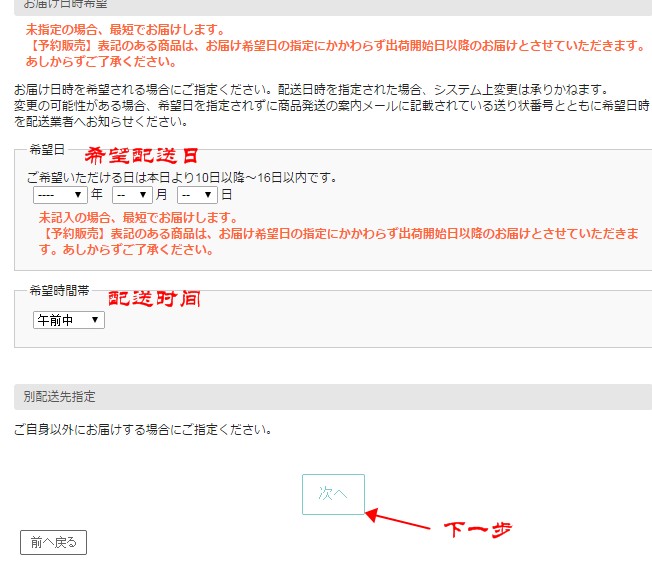652x574 pixels.
Task: Click the red arrow pointing to 次へ
Action: pos(400,520)
